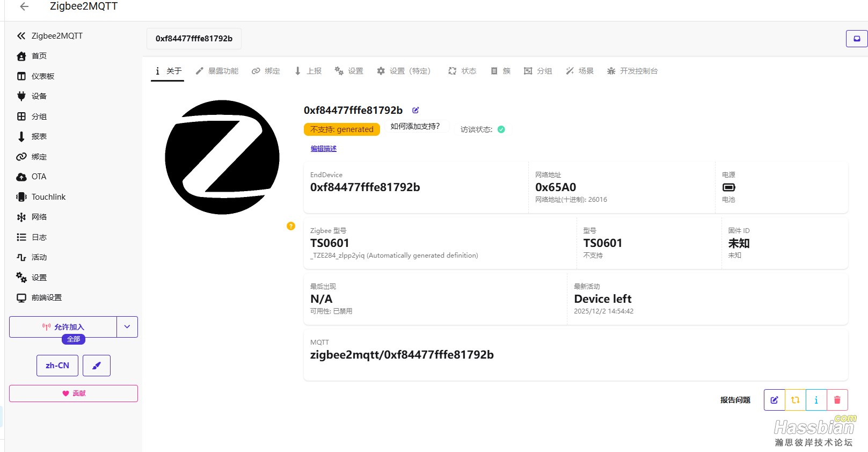The width and height of the screenshot is (868, 452).
Task: Open the 开发控制台 tab
Action: click(632, 71)
